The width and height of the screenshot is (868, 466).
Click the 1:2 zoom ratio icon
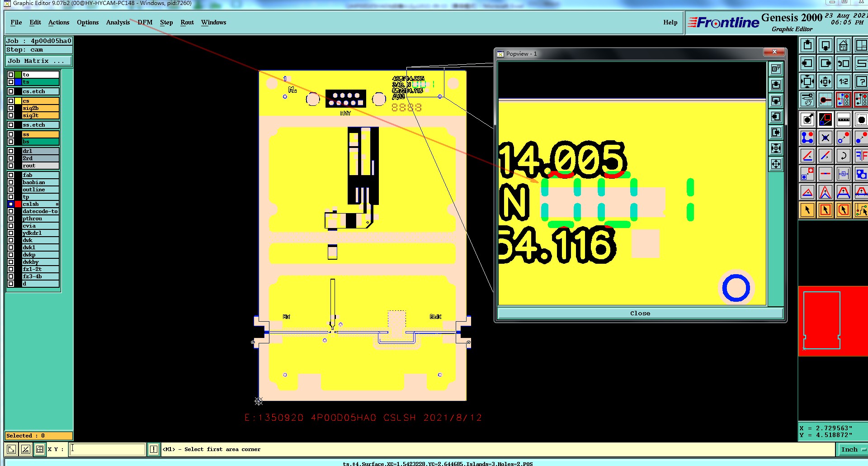pyautogui.click(x=844, y=82)
